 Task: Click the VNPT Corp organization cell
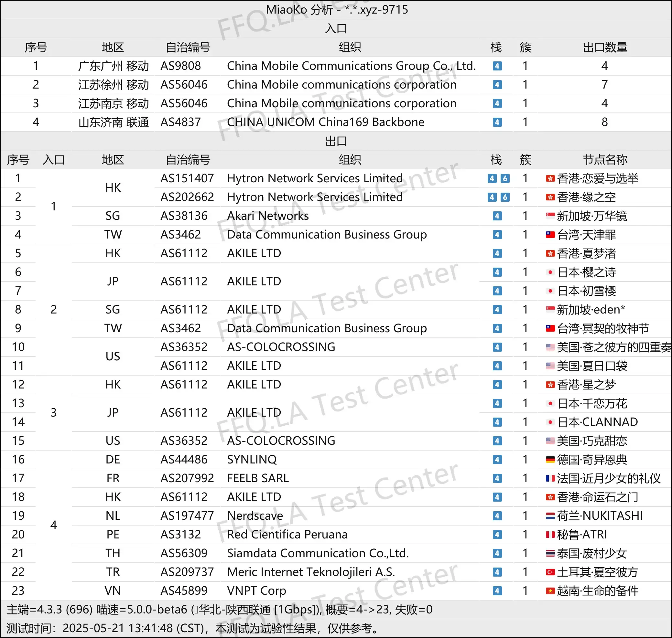tap(256, 591)
